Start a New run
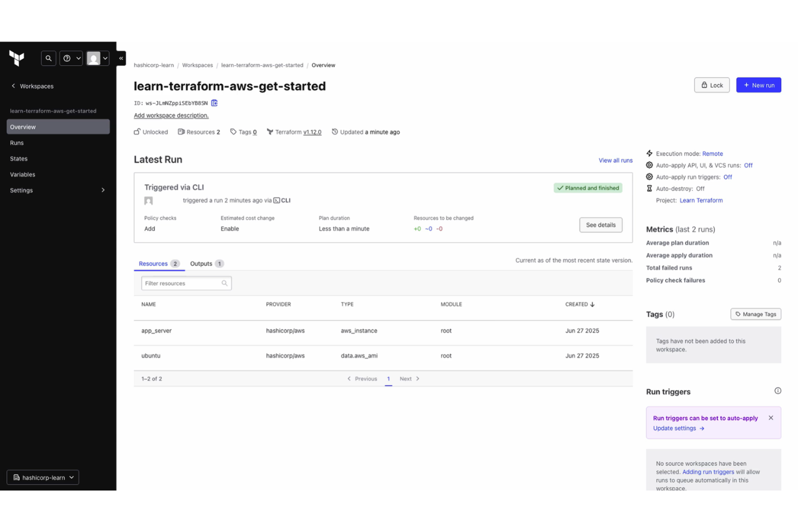This screenshot has width=798, height=532. point(758,85)
